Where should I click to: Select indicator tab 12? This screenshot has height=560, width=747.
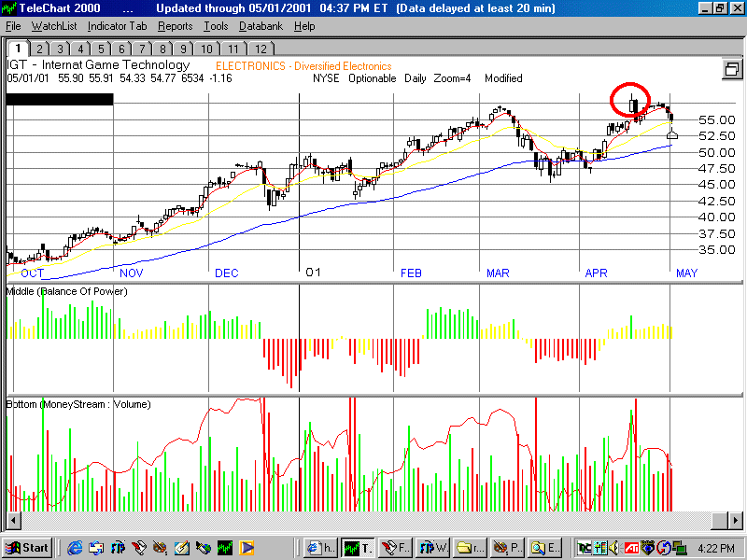click(x=261, y=49)
